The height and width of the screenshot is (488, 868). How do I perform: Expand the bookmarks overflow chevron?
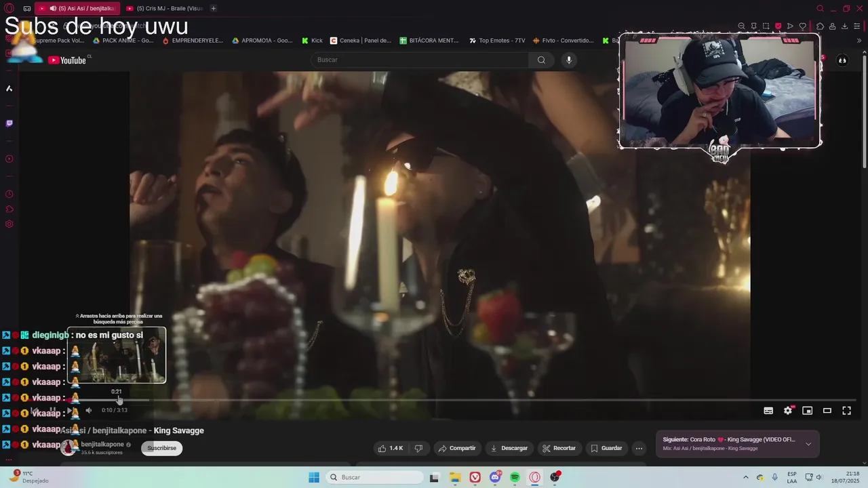(x=859, y=41)
